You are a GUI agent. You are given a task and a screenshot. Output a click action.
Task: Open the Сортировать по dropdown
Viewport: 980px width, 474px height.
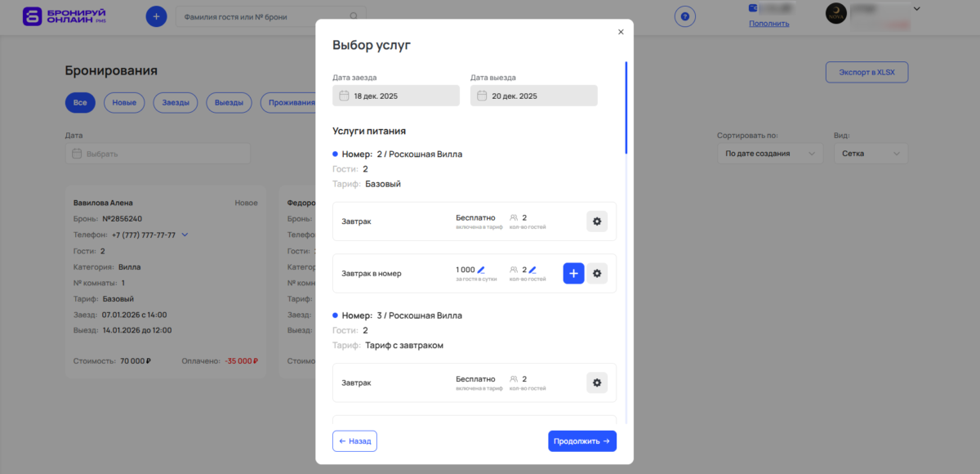[x=769, y=154]
